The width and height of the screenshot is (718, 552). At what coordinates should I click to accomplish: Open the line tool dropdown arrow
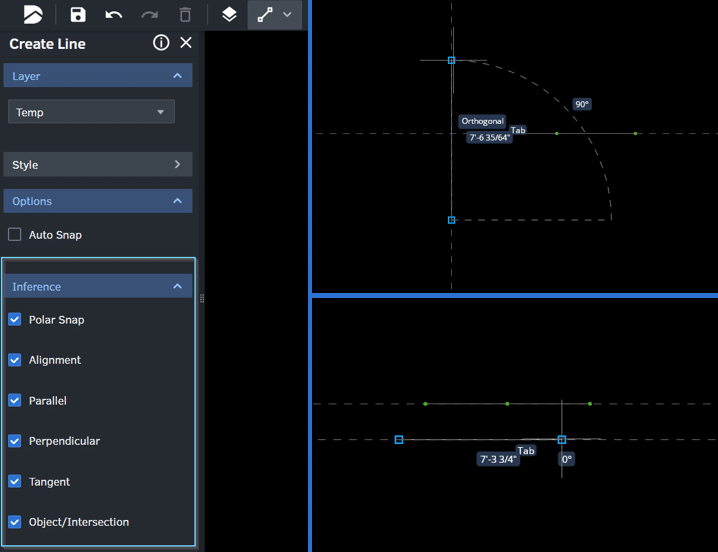288,15
